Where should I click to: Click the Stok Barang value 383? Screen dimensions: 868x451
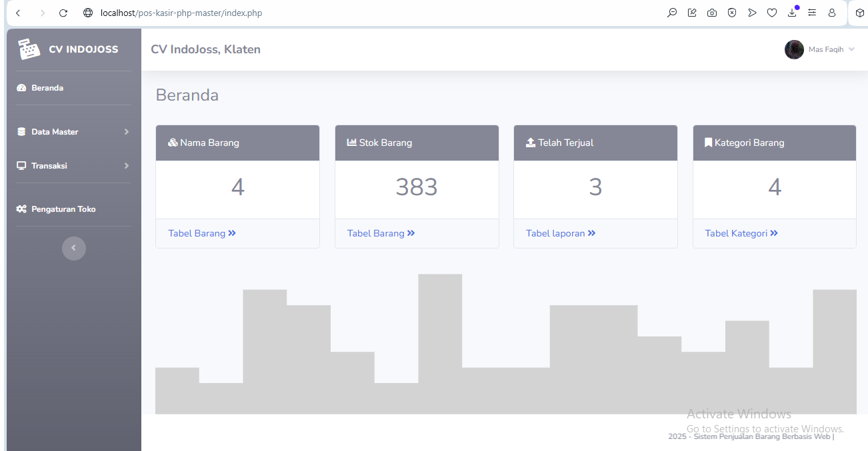(417, 187)
